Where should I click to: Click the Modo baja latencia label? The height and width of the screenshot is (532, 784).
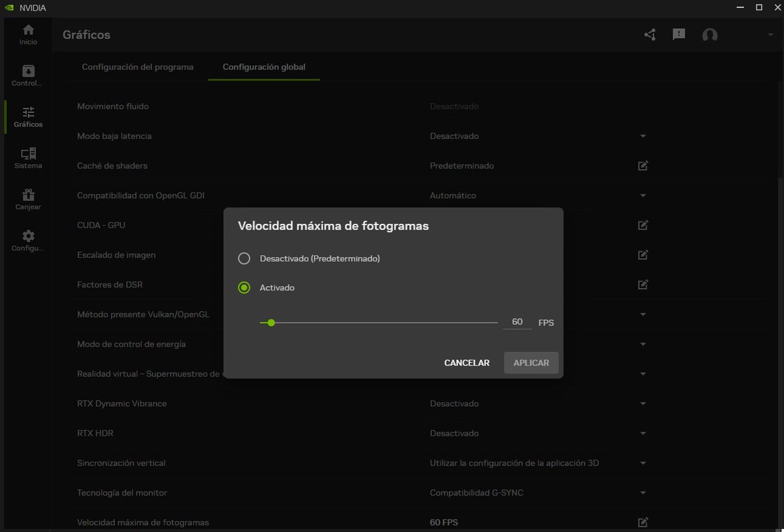pyautogui.click(x=114, y=136)
